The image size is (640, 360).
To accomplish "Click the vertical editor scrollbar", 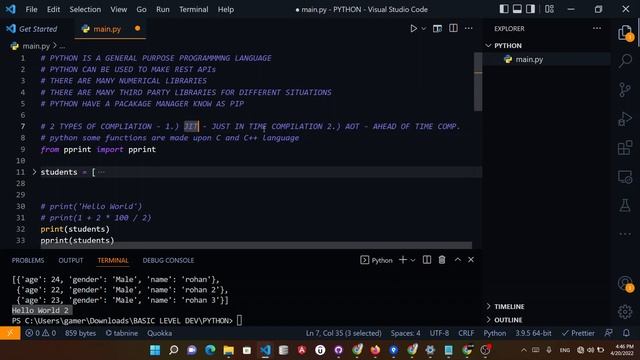I will point(478,82).
